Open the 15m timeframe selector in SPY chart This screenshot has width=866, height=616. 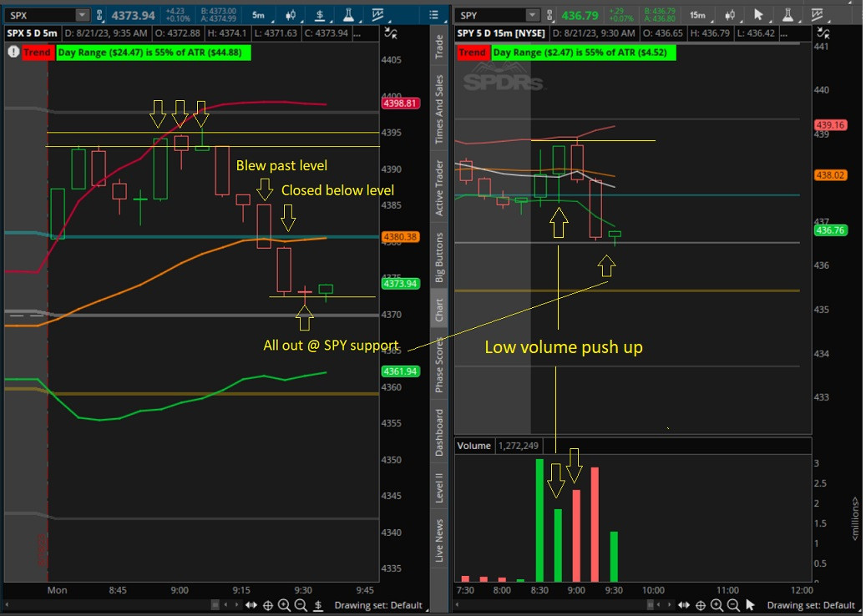[x=697, y=15]
